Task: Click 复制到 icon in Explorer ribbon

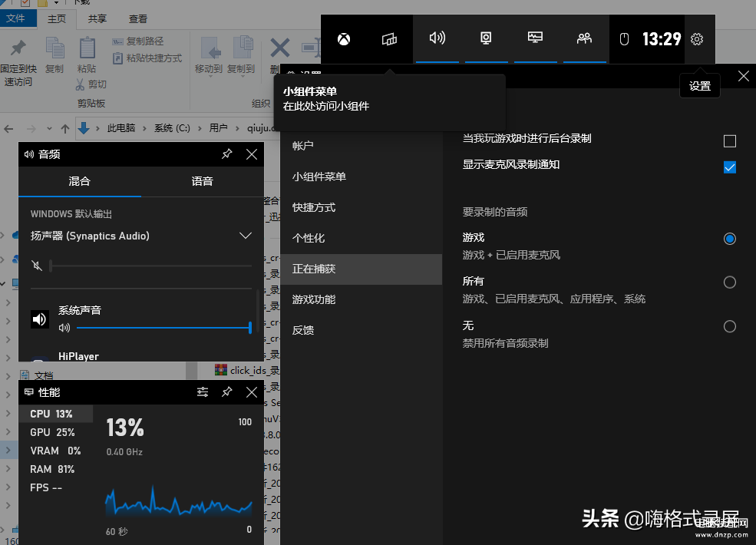Action: (x=242, y=48)
